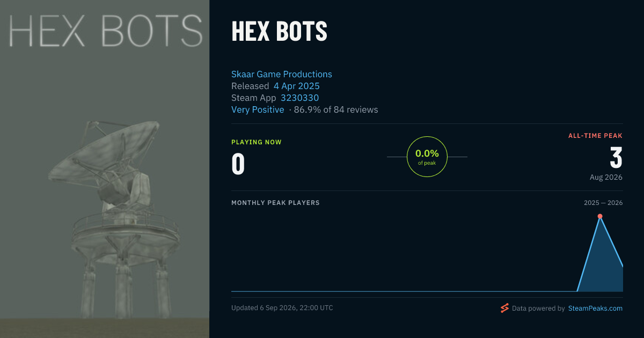Viewport: 644px width, 338px height.
Task: Click the HEX BOTS game cover image
Action: 105,169
